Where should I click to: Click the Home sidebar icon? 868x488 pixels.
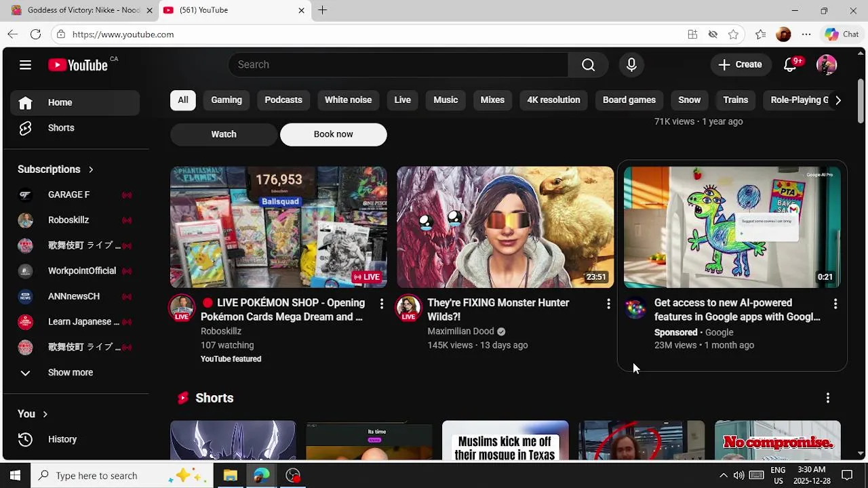tap(25, 102)
